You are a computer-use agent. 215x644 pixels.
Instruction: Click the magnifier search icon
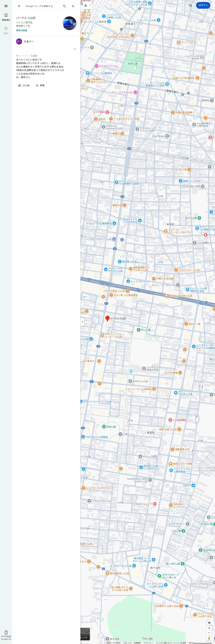tap(64, 6)
